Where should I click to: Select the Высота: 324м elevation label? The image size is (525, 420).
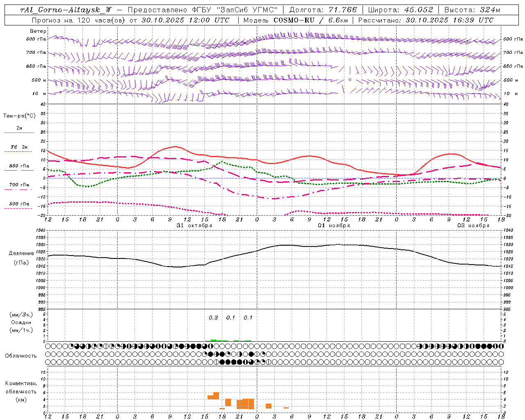pyautogui.click(x=472, y=10)
